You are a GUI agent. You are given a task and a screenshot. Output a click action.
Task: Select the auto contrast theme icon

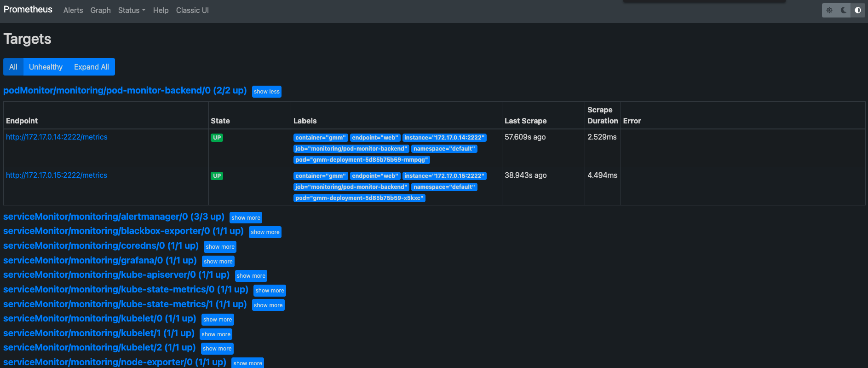click(x=858, y=10)
